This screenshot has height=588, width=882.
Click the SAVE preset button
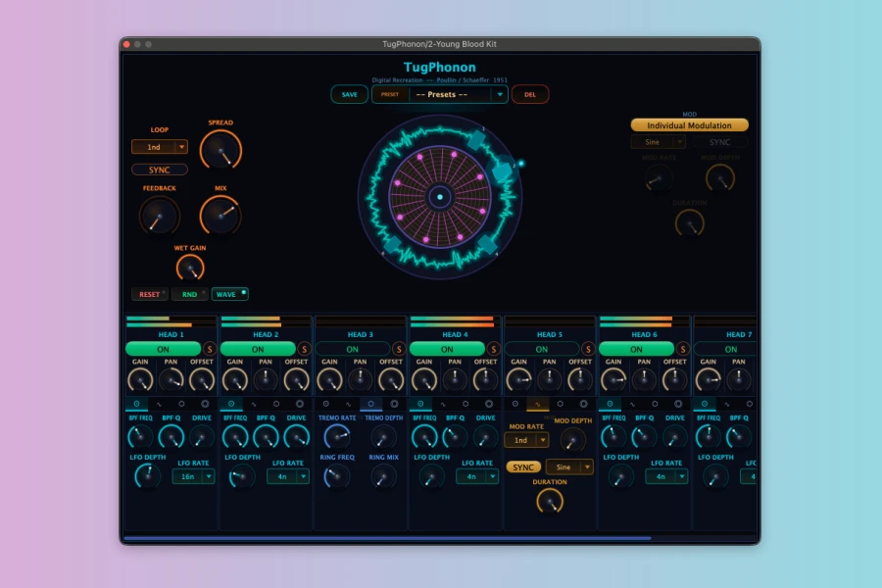(349, 95)
